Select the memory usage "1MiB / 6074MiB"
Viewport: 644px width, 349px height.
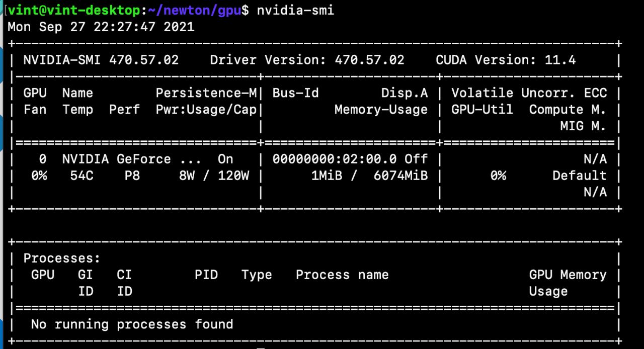[370, 176]
